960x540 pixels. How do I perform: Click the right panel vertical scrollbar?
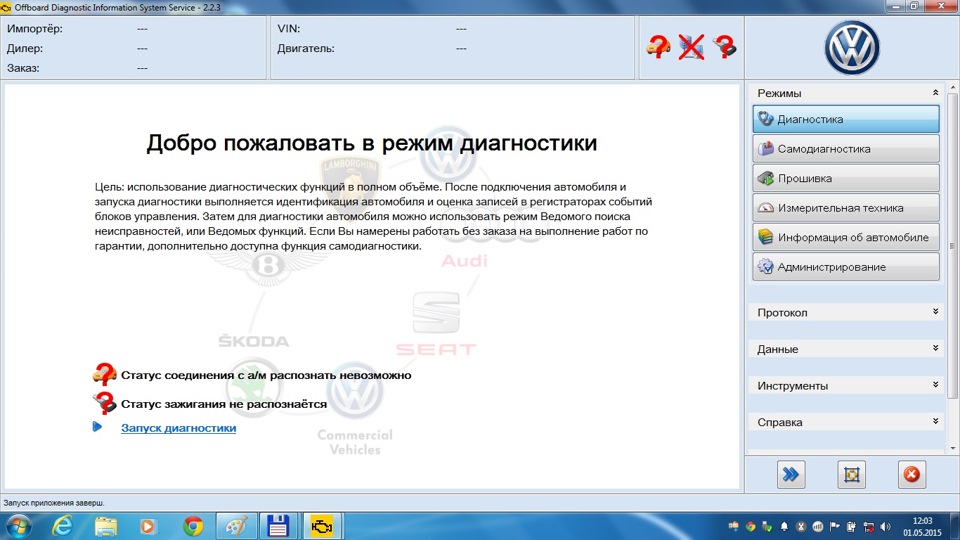952,245
